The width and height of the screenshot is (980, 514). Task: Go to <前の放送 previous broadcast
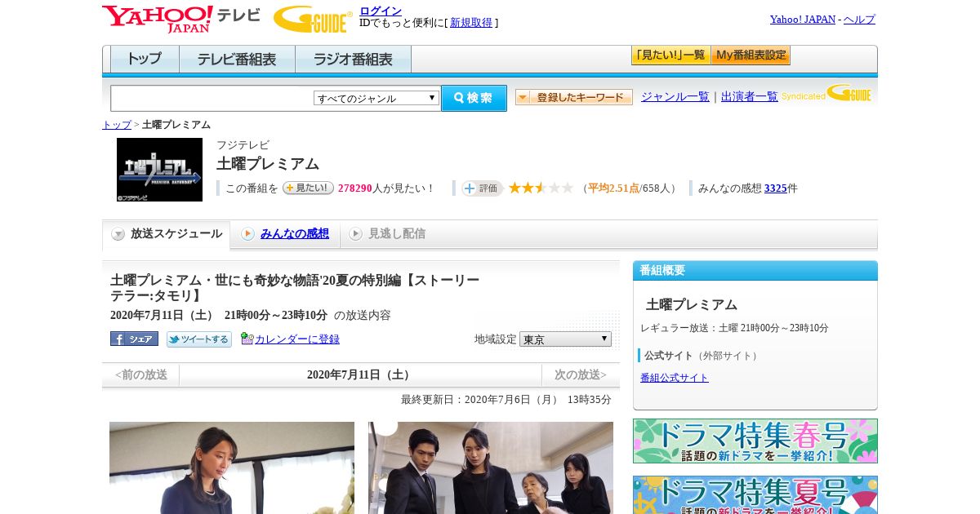point(141,374)
